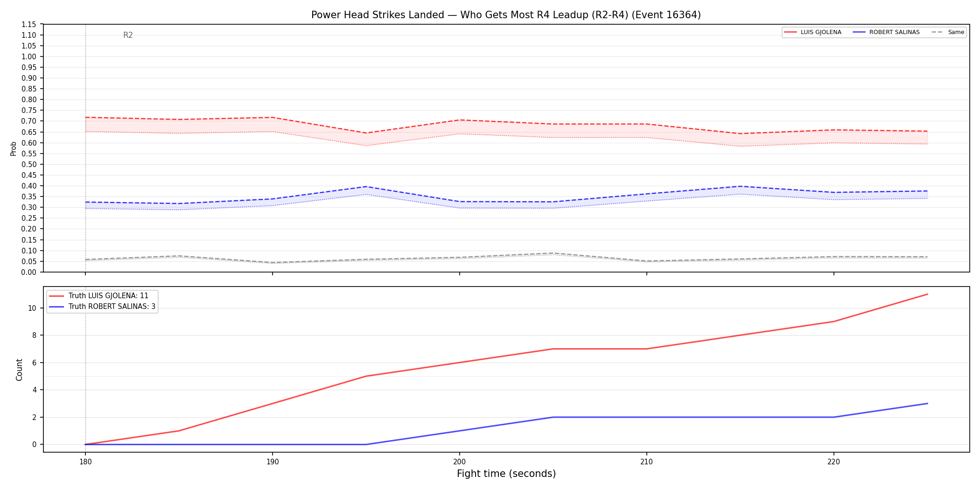
Task: Click the 0.00 probability tick label
Action: [x=29, y=272]
